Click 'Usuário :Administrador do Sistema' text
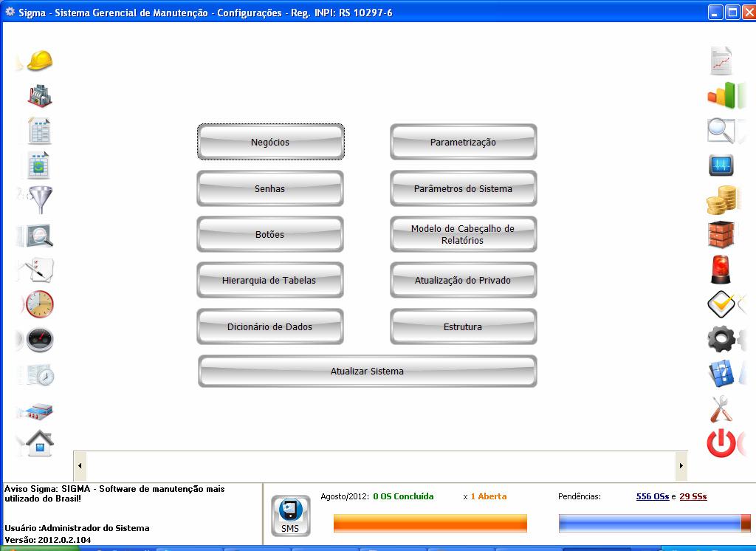The width and height of the screenshot is (756, 551). [77, 528]
